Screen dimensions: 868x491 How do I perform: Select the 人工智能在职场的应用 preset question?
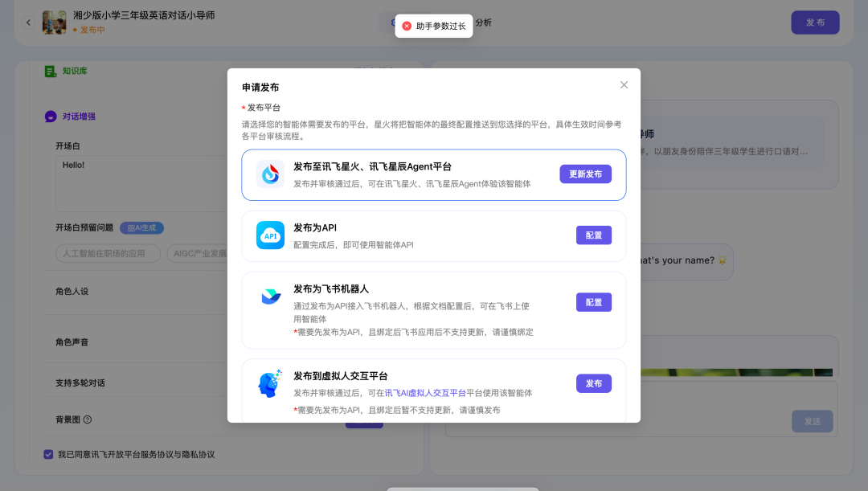108,253
